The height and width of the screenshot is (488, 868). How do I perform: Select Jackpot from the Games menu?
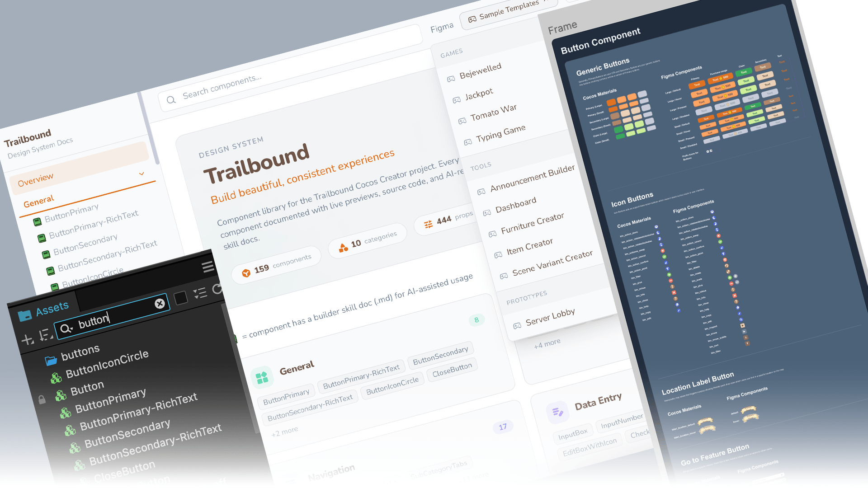coord(479,94)
